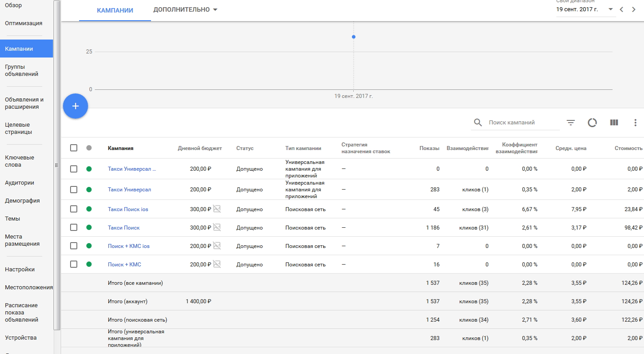Click the blue plus new campaign button
This screenshot has height=354, width=644.
pyautogui.click(x=76, y=106)
